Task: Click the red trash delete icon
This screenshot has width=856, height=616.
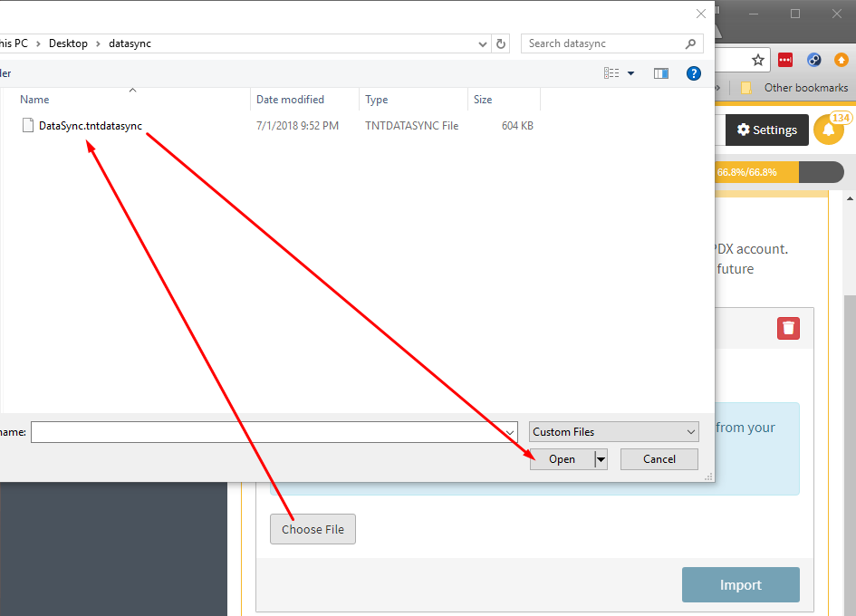Action: pos(788,328)
